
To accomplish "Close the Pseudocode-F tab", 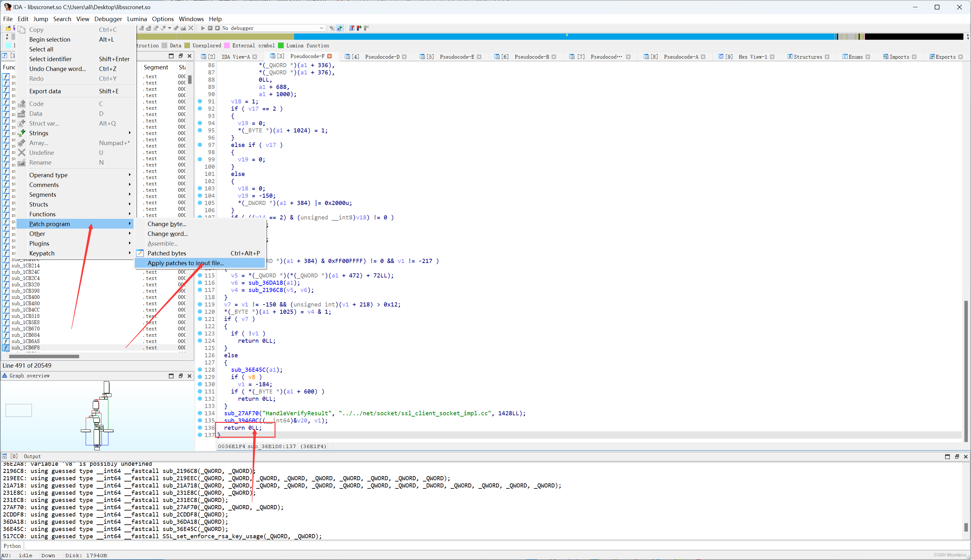I will pyautogui.click(x=329, y=56).
